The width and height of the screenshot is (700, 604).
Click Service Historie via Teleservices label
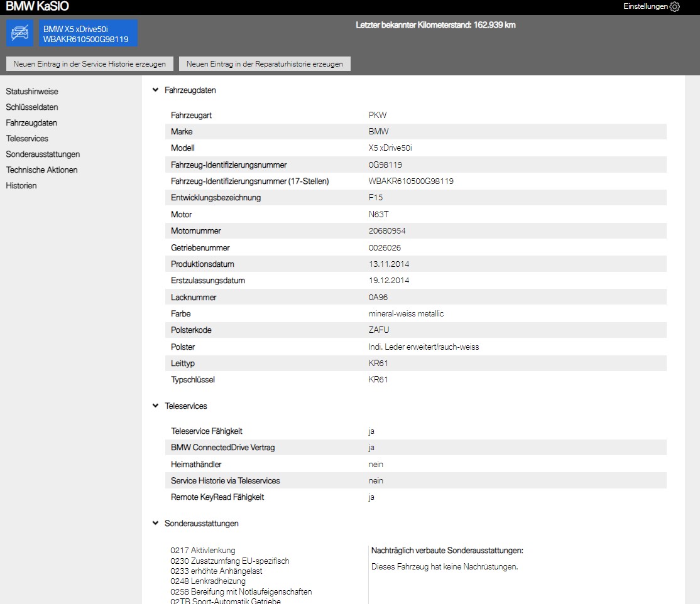click(x=226, y=480)
